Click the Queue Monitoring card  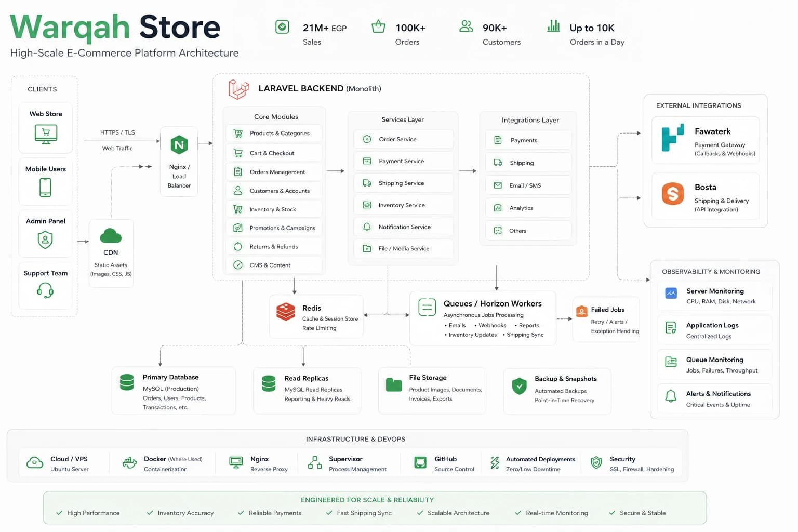715,365
